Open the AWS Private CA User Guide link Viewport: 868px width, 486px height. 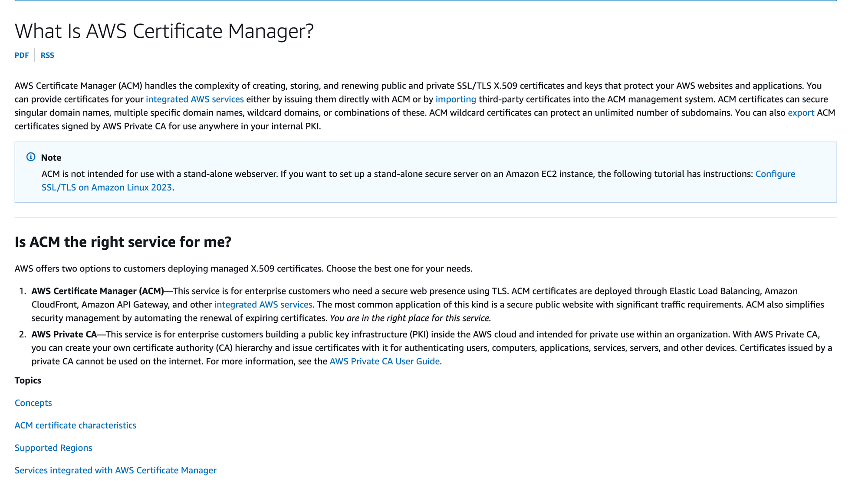(x=385, y=361)
